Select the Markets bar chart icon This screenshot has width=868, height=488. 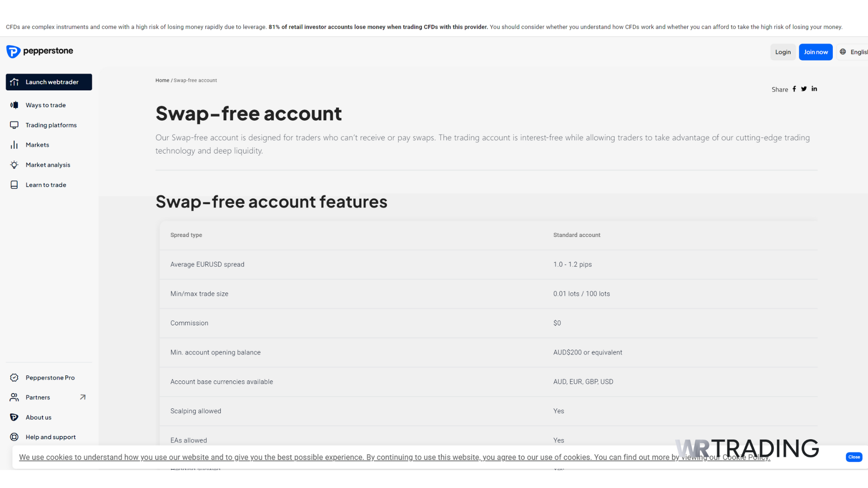coord(14,145)
